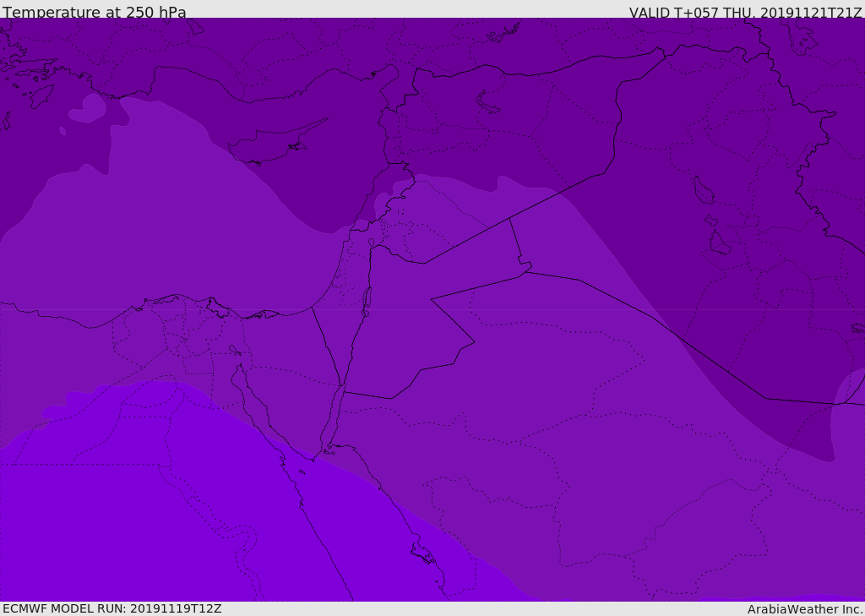Click the VALID T+057 timestamp text
Image resolution: width=865 pixels, height=616 pixels.
tap(745, 13)
